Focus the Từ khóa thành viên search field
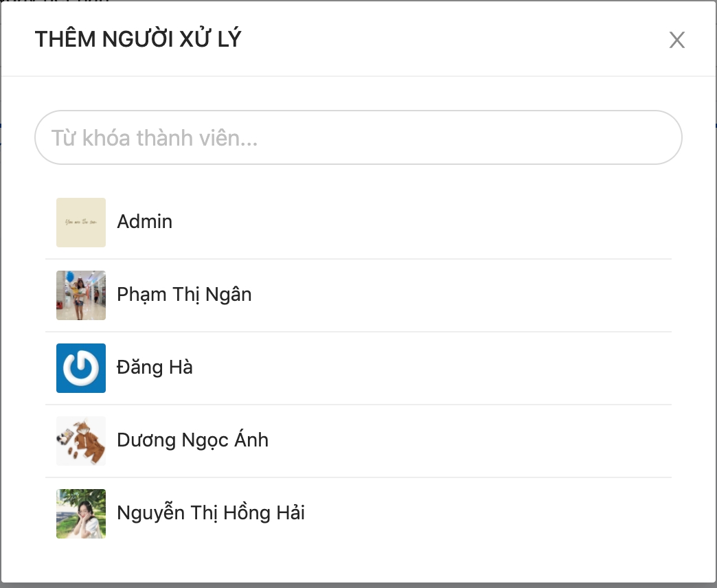 tap(358, 137)
